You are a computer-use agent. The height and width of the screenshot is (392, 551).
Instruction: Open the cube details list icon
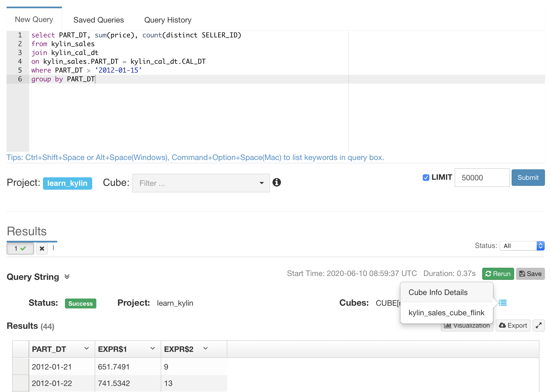coord(503,303)
